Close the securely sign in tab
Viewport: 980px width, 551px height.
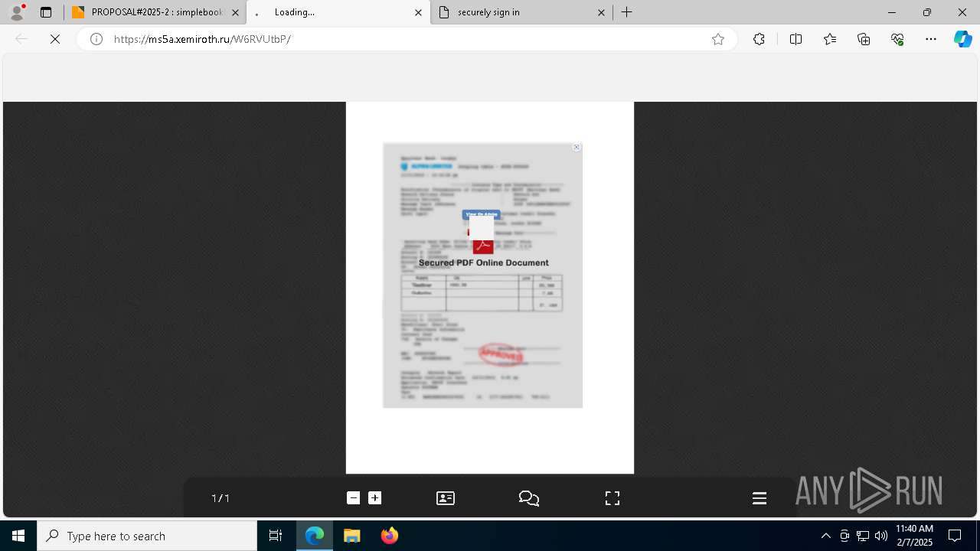pyautogui.click(x=601, y=12)
